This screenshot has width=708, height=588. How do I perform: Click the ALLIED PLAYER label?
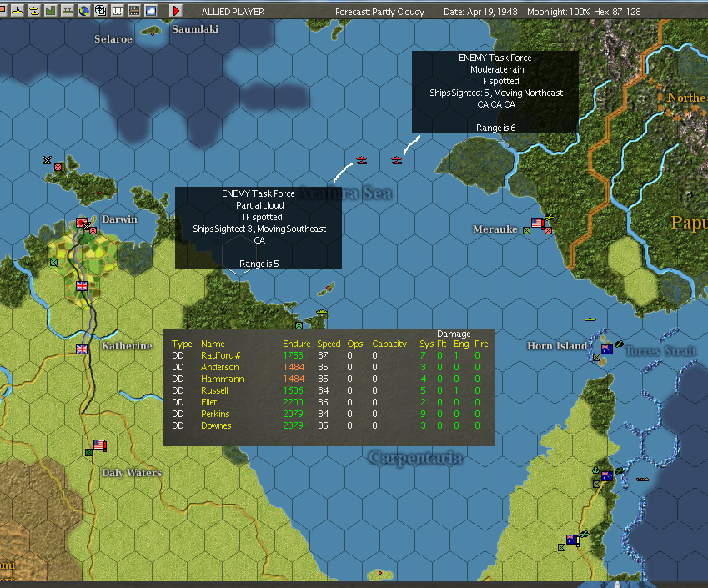coord(233,12)
